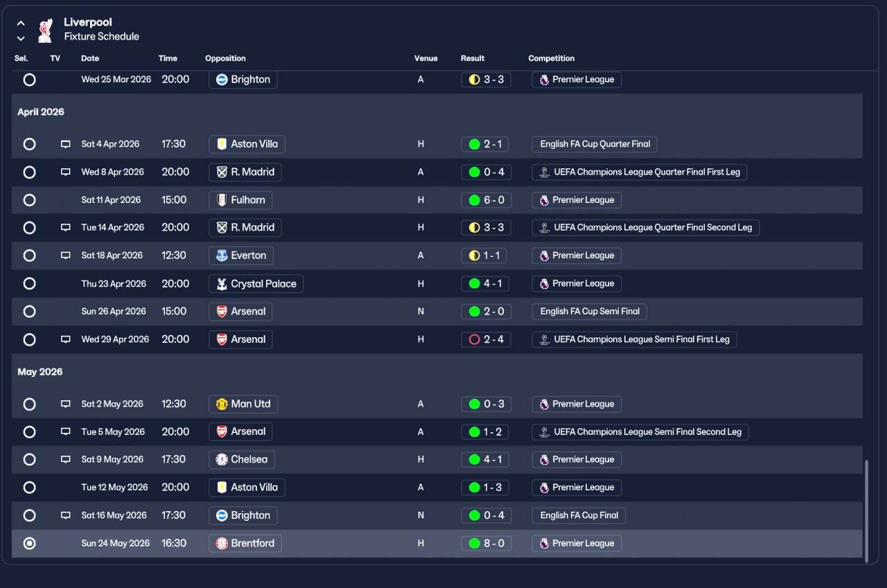The image size is (887, 588).
Task: Open the 8 - 0 Brentford result
Action: pyautogui.click(x=486, y=543)
